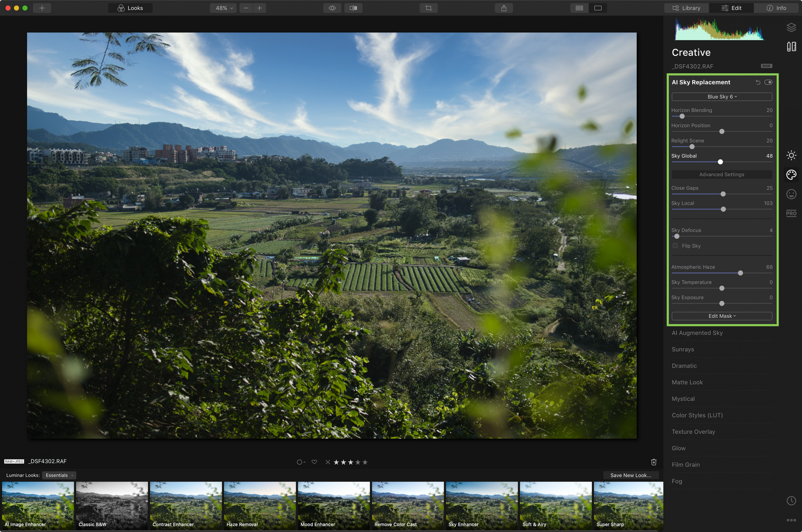Screen dimensions: 802x532
Task: Set rating to one star
Action: point(336,462)
